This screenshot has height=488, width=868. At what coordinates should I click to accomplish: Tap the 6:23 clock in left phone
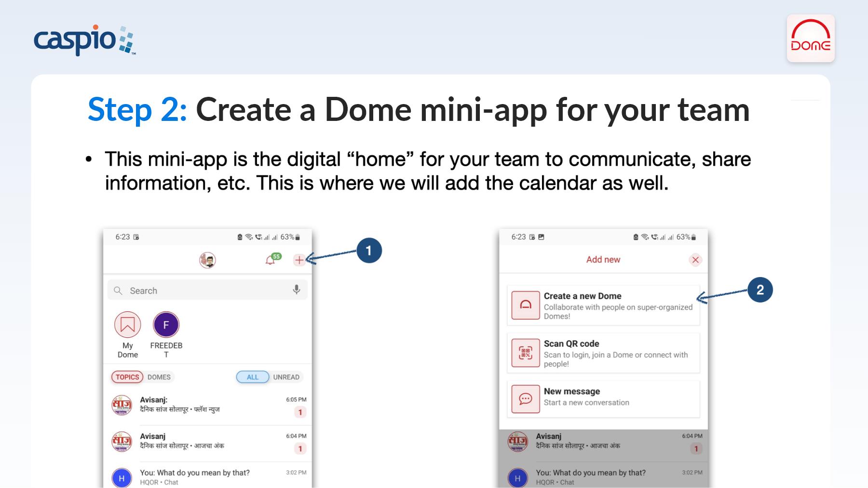tap(122, 237)
